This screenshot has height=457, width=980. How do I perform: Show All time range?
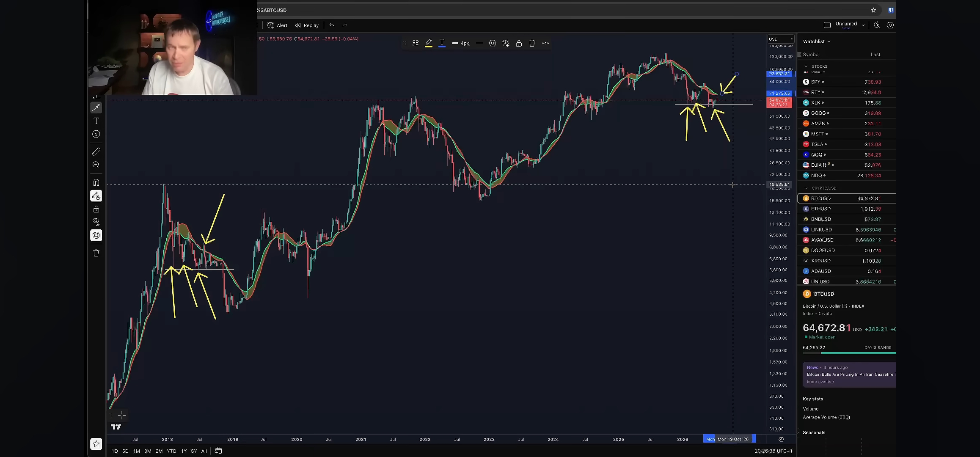[204, 451]
